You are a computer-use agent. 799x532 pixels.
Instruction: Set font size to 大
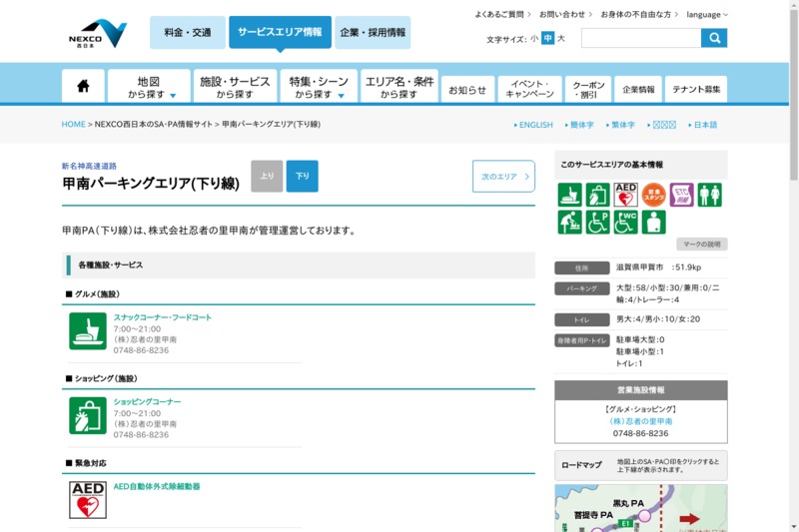561,39
